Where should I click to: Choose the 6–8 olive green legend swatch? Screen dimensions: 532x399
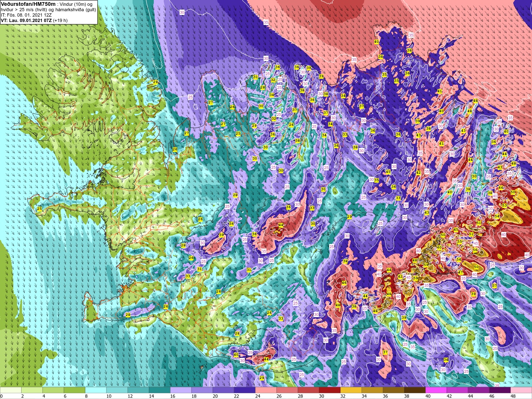[74, 390]
